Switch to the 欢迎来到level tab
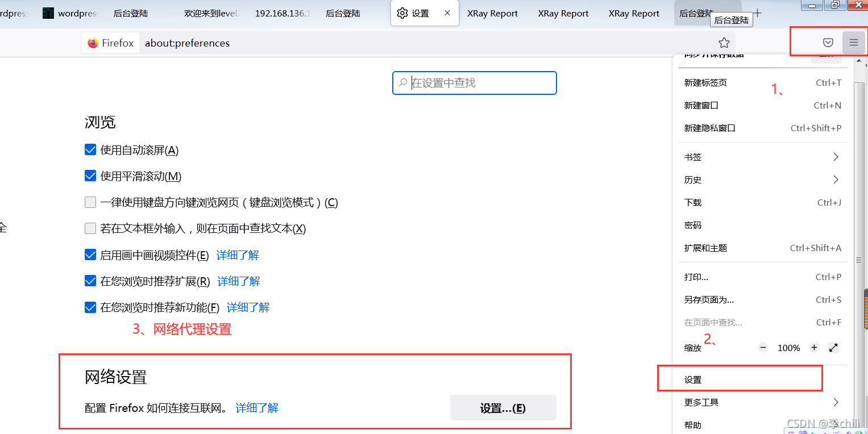868x434 pixels. (x=211, y=13)
